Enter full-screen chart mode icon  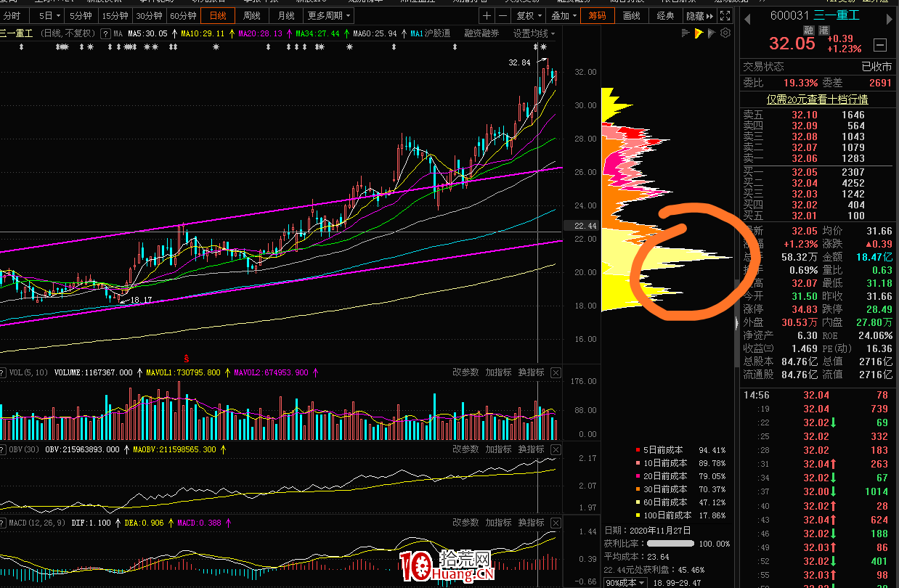(x=725, y=15)
